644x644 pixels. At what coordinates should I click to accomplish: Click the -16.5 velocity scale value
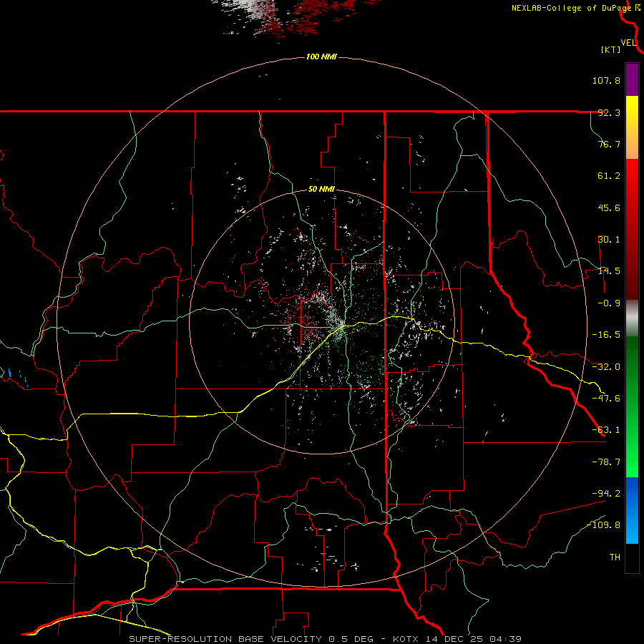pos(606,335)
